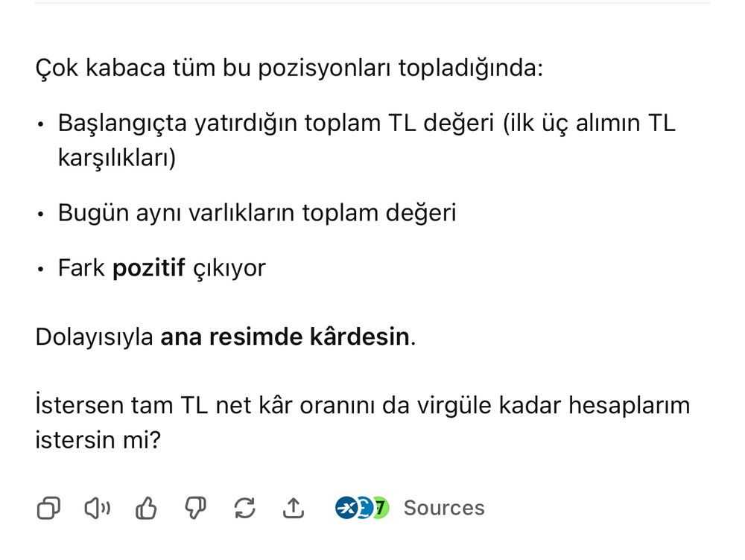Click the middle blue source favicon
This screenshot has height=560, width=745.
tap(363, 508)
